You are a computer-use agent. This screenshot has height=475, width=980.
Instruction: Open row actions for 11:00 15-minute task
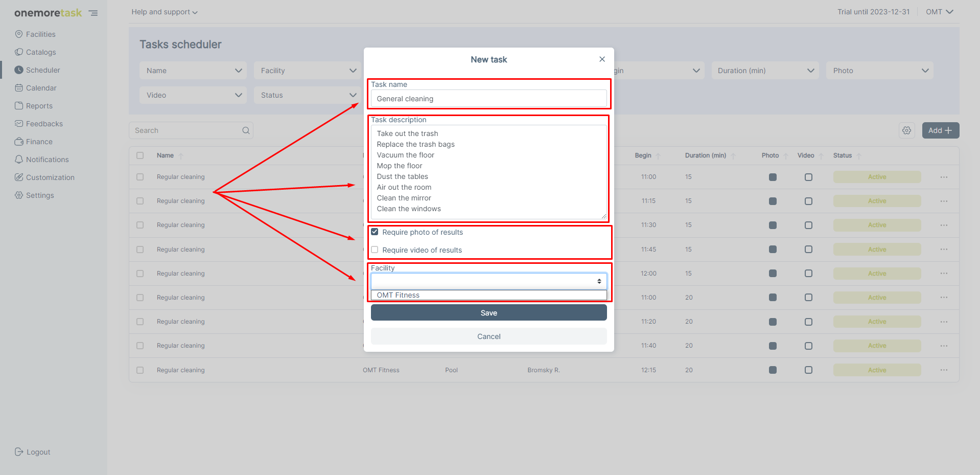944,177
